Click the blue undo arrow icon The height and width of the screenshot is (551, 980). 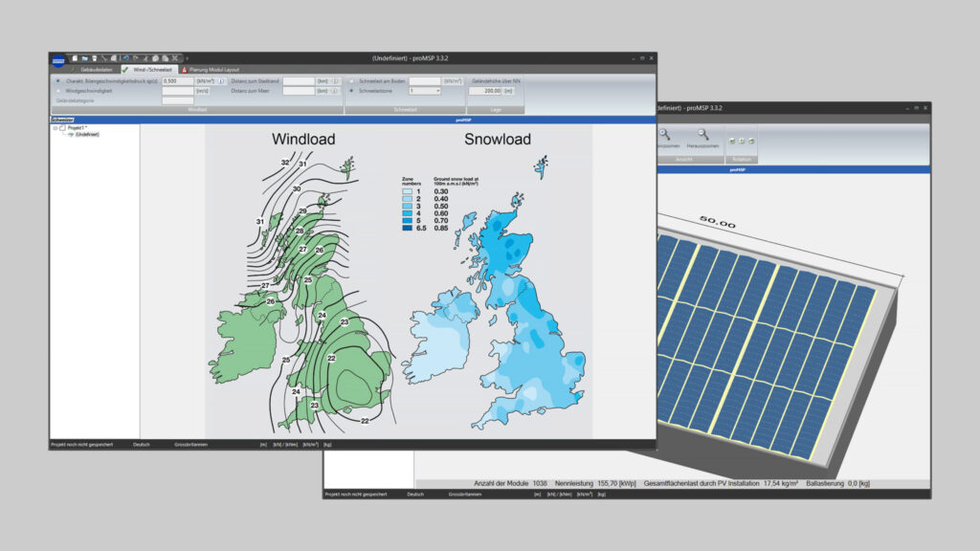click(x=125, y=58)
